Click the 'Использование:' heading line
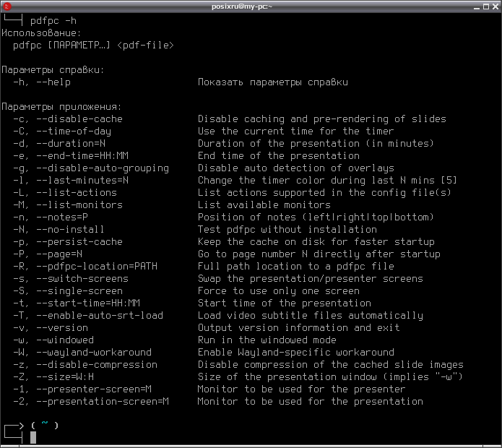This screenshot has height=448, width=502. tap(41, 33)
